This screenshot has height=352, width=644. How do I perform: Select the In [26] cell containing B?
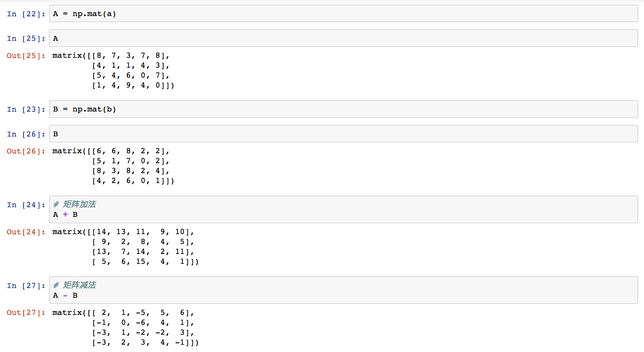[344, 134]
